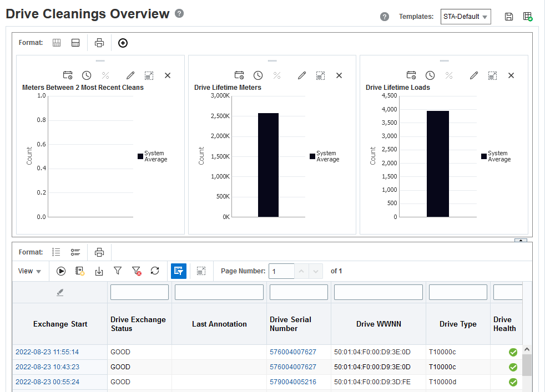Open exchange 2022-08-23 11:55:14 link
Viewport: 545px width, 392px height.
click(x=47, y=352)
